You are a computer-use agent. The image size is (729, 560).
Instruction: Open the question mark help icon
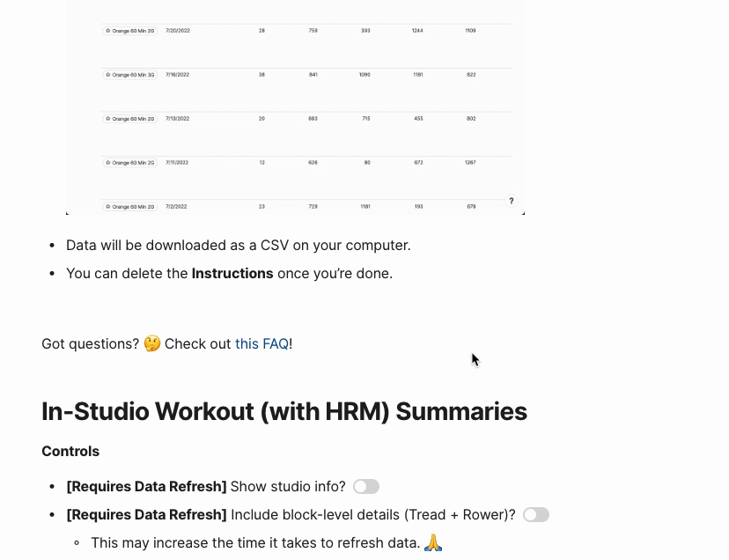coord(511,201)
